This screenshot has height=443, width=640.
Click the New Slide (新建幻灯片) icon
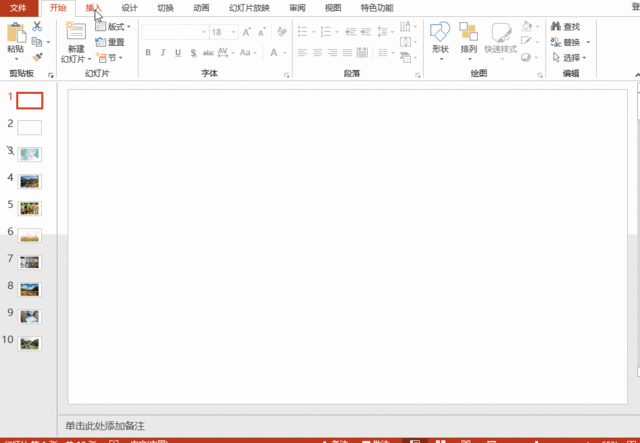pyautogui.click(x=75, y=31)
